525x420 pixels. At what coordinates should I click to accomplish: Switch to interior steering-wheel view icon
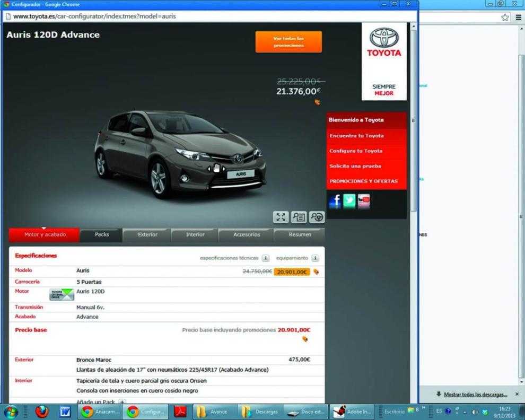coord(317,217)
